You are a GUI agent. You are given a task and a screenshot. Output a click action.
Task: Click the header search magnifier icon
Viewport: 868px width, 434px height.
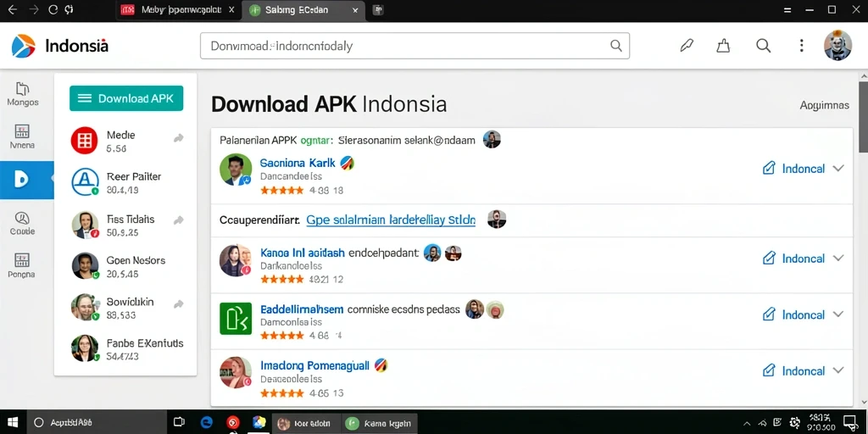[x=764, y=46]
